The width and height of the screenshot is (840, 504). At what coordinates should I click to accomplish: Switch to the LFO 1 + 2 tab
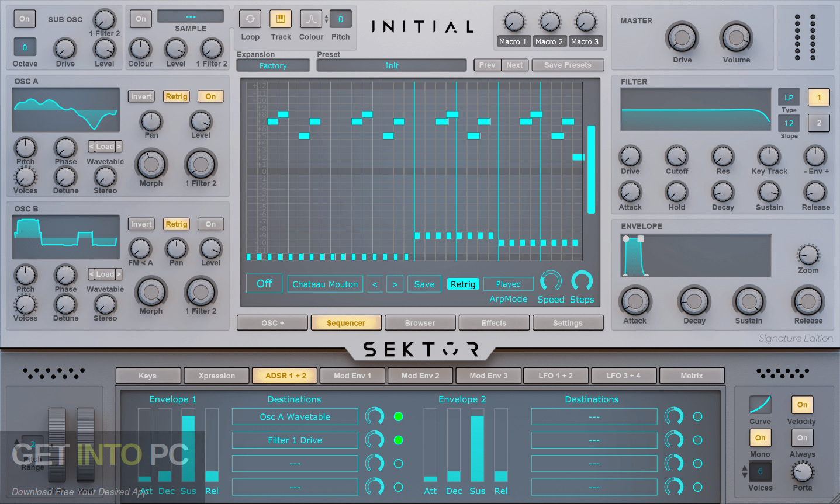555,376
